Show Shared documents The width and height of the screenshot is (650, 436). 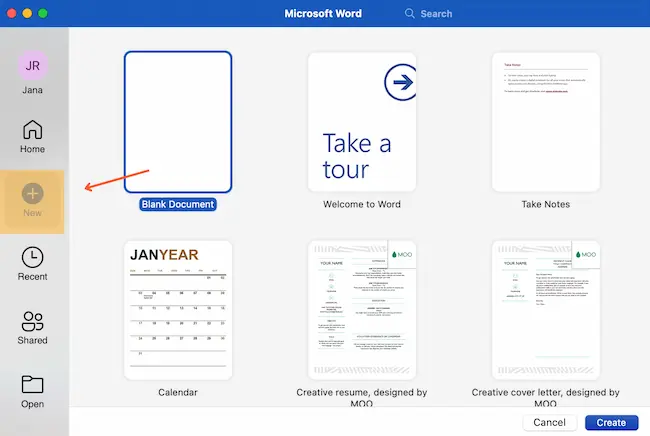point(32,328)
